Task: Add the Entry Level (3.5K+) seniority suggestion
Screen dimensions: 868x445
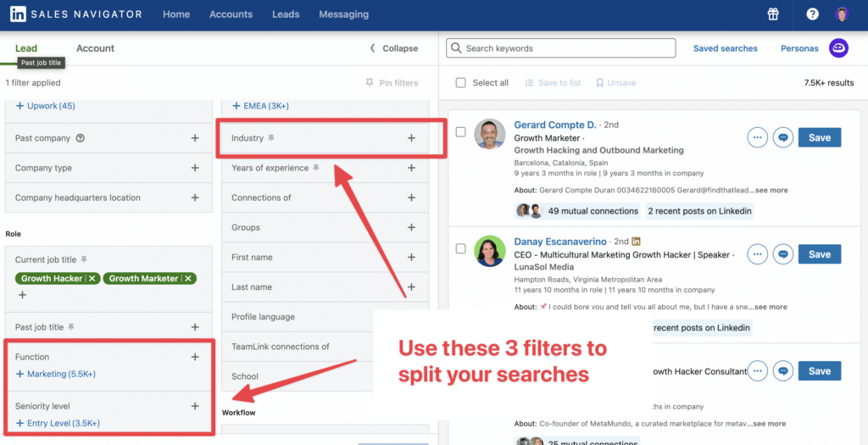Action: click(58, 424)
